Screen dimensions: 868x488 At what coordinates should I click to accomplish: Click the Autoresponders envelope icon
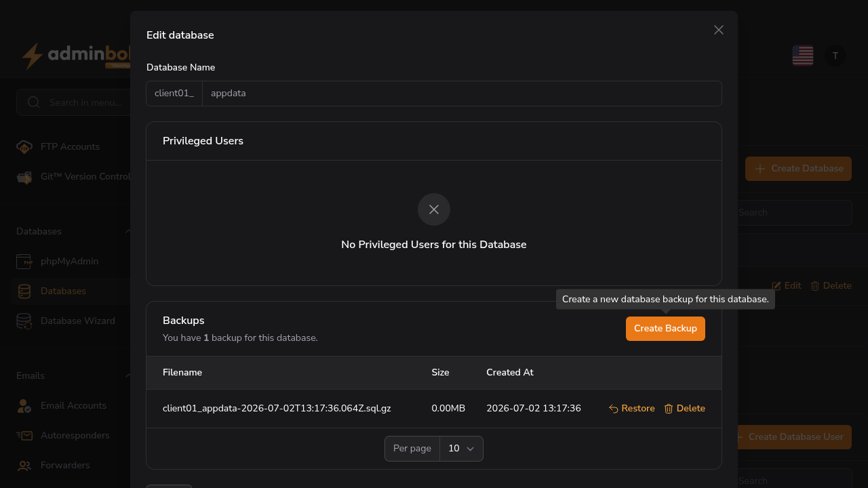(24, 436)
